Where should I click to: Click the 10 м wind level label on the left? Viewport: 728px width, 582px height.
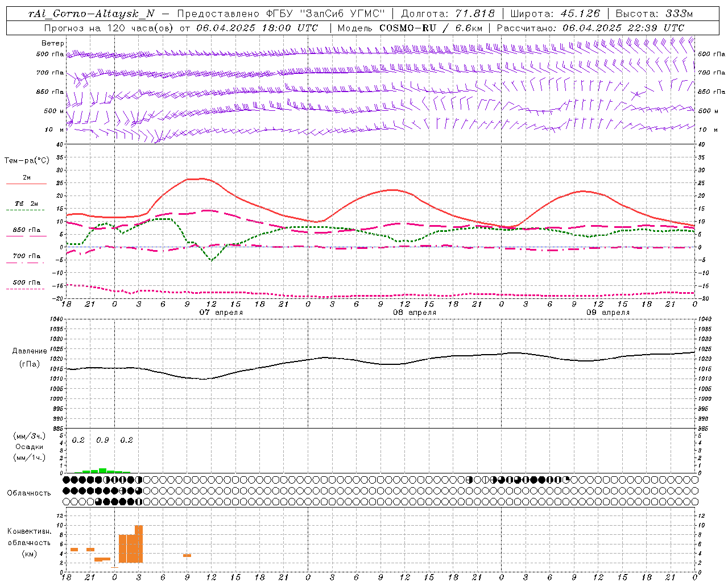click(x=54, y=130)
